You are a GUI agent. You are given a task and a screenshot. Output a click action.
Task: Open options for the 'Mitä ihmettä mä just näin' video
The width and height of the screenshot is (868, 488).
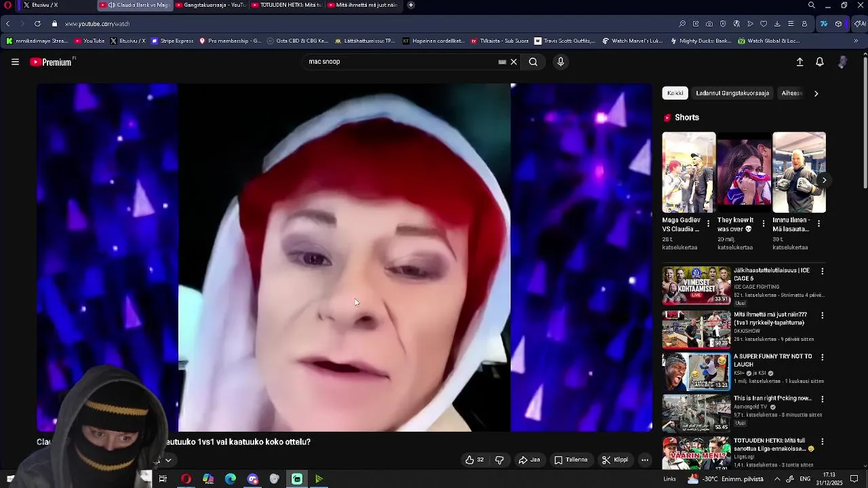pos(823,315)
